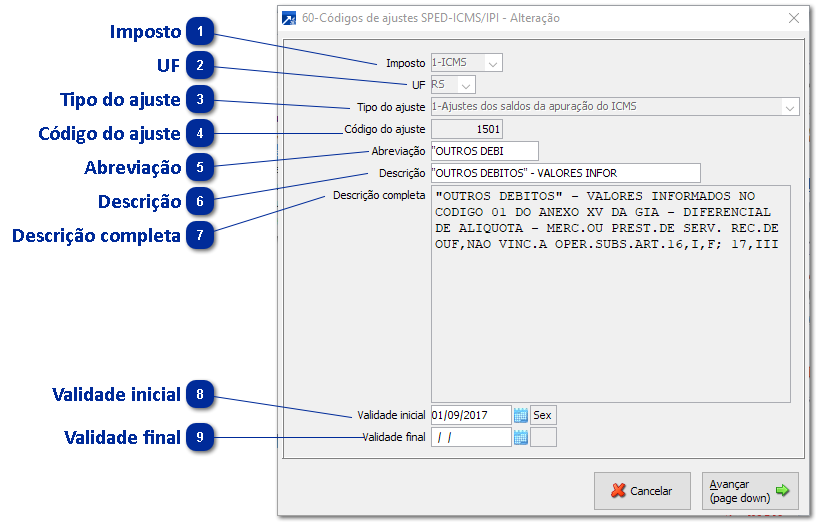The height and width of the screenshot is (527, 823).
Task: Expand the Tipo do ajuste dropdown
Action: click(x=790, y=107)
